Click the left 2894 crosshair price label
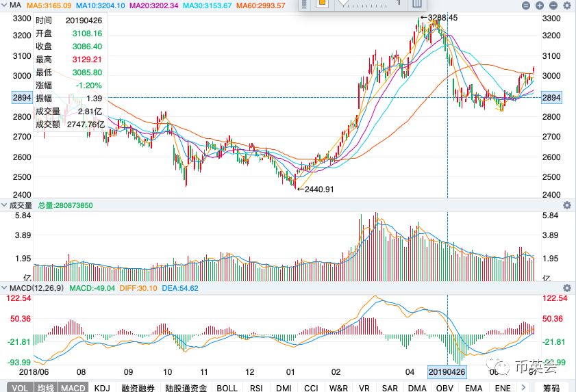The image size is (576, 392). tap(22, 98)
